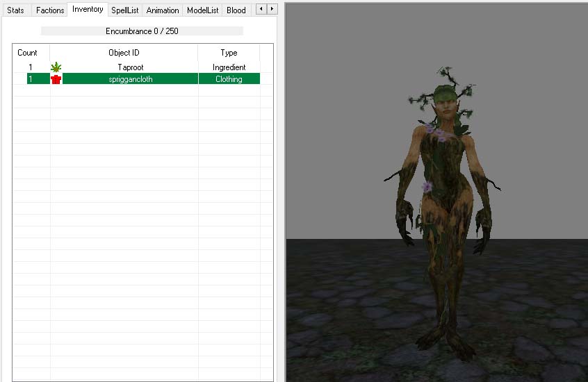Select the Taproot object name

pyautogui.click(x=130, y=67)
